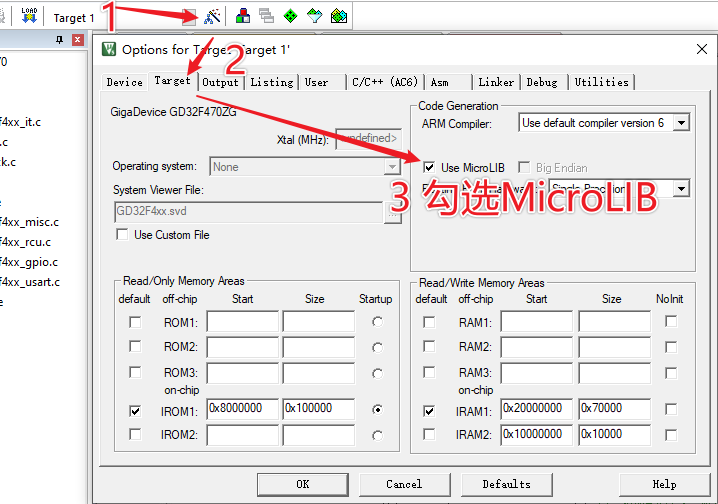Image resolution: width=718 pixels, height=504 pixels.
Task: Enable the IRAM2 default checkbox
Action: [x=429, y=434]
